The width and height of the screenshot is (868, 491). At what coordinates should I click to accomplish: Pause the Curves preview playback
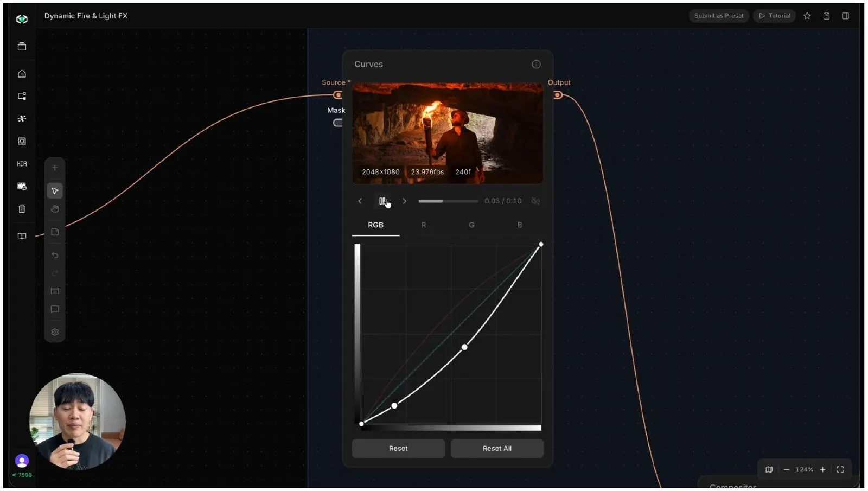click(382, 201)
